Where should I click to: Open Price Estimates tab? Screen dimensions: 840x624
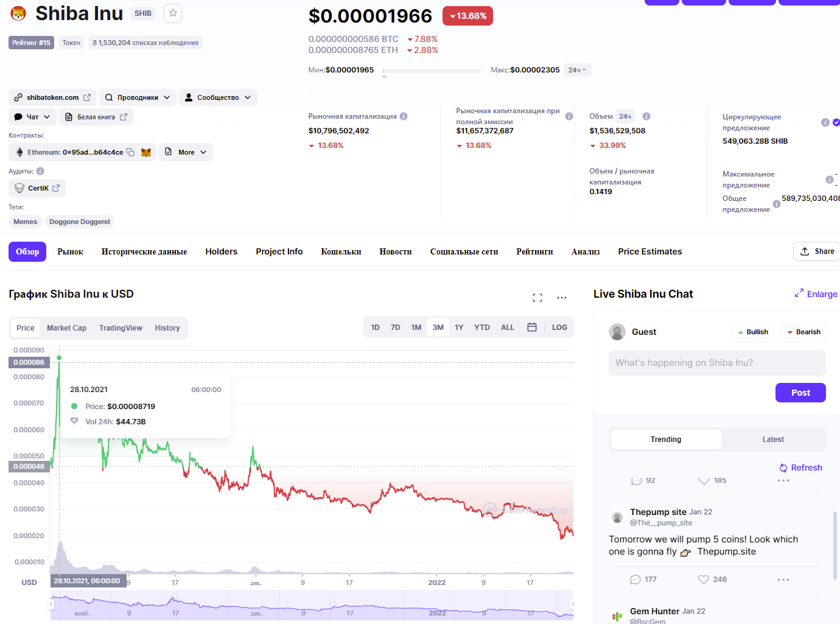point(650,251)
